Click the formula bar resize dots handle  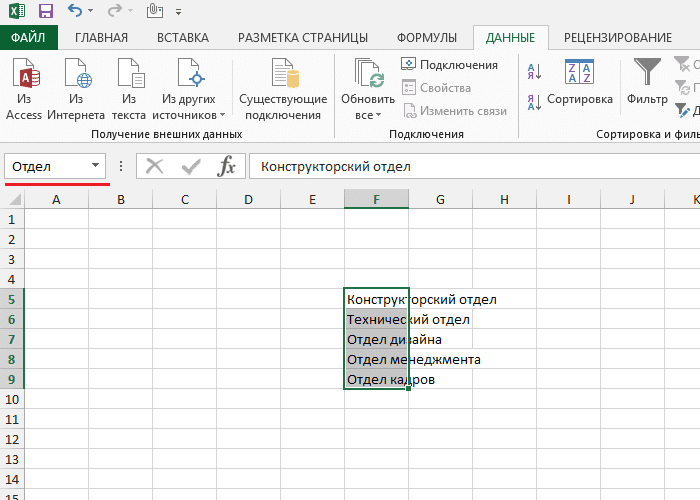click(x=121, y=167)
